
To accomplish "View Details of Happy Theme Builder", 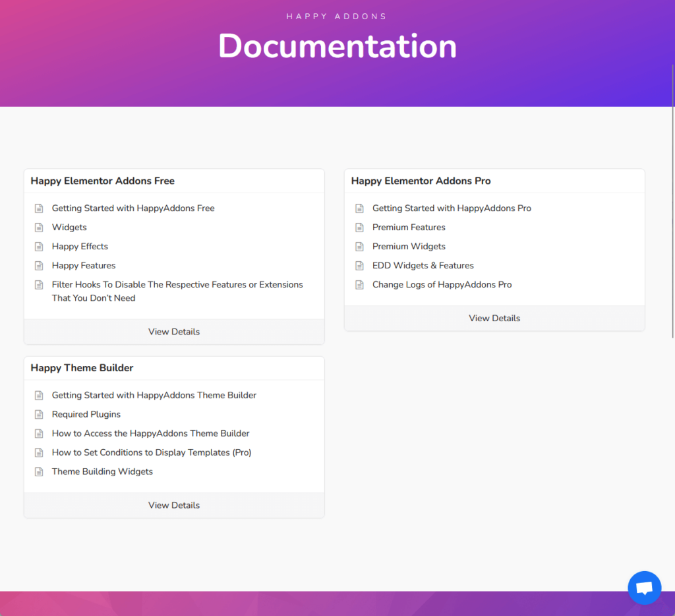I will tap(174, 505).
